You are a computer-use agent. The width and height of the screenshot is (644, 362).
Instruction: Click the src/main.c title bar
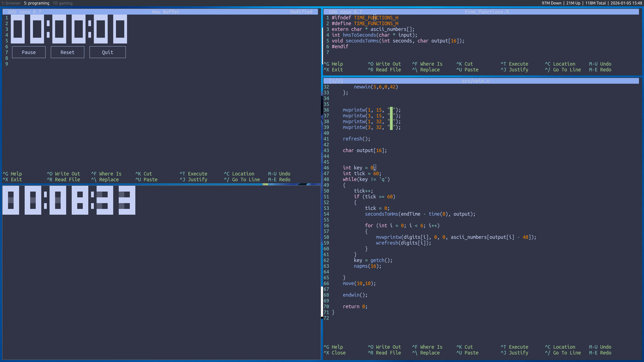pyautogui.click(x=475, y=81)
